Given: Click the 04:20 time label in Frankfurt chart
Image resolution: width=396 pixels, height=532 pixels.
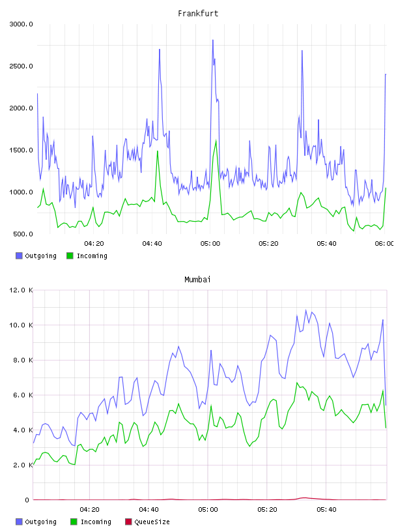Looking at the screenshot, I should click(94, 244).
